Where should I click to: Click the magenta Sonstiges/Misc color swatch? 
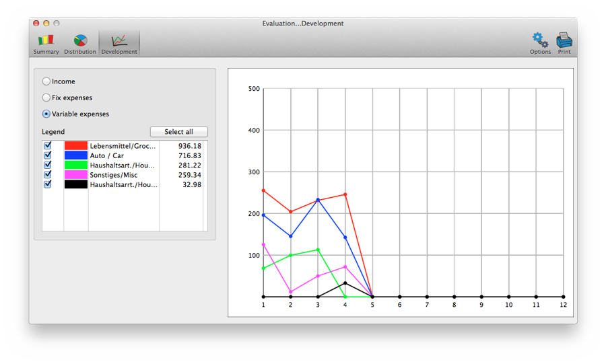76,174
